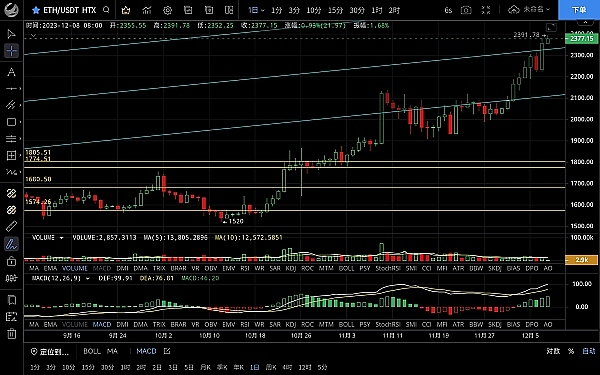This screenshot has height=375, width=600.
Task: Select the 15分 timeframe in top bar
Action: click(x=336, y=10)
